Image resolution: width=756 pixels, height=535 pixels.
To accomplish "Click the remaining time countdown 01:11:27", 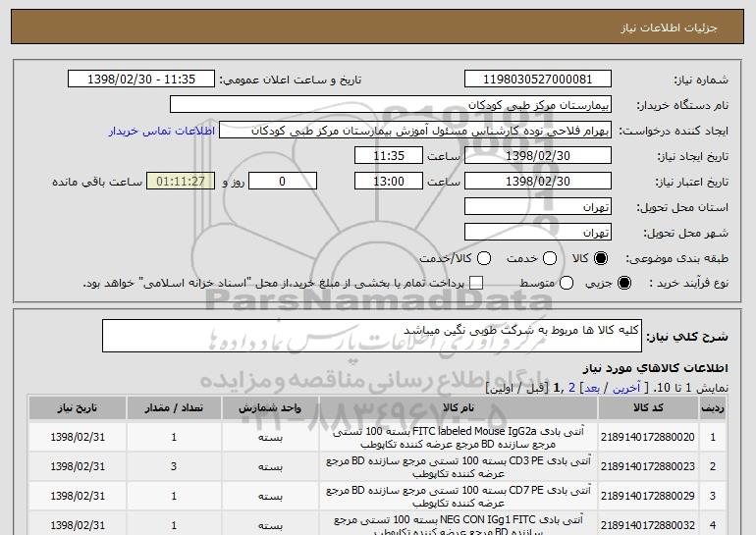I will click(181, 182).
